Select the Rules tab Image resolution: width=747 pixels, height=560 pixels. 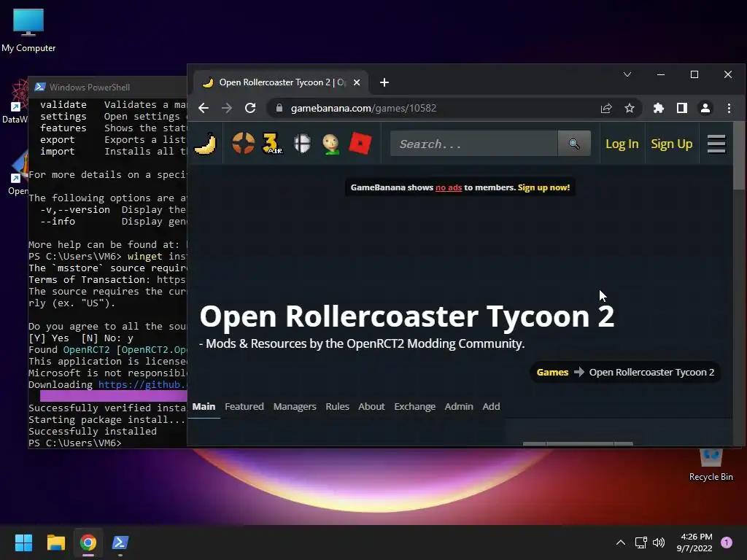point(337,406)
